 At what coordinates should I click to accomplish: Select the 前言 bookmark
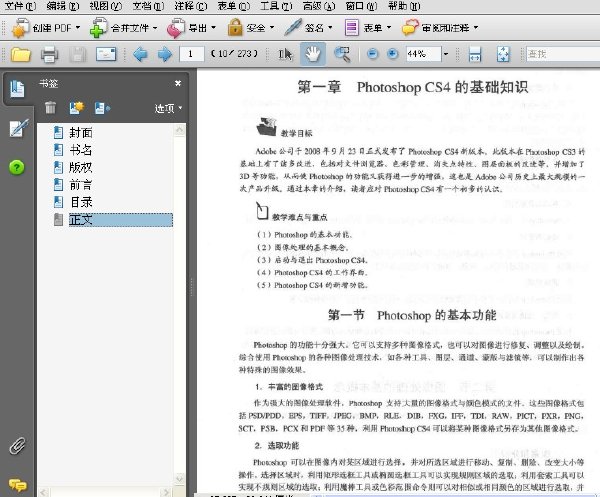pos(81,185)
